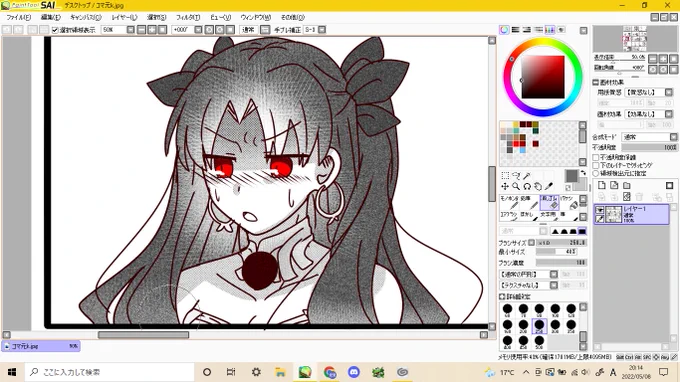Create a new linework layer
Screen dimensions: 680x382
point(614,186)
